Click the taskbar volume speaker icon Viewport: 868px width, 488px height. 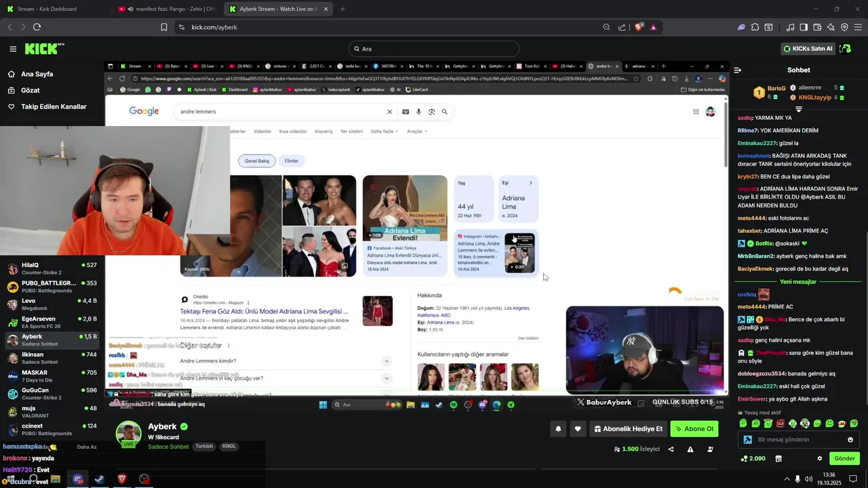coord(809,479)
